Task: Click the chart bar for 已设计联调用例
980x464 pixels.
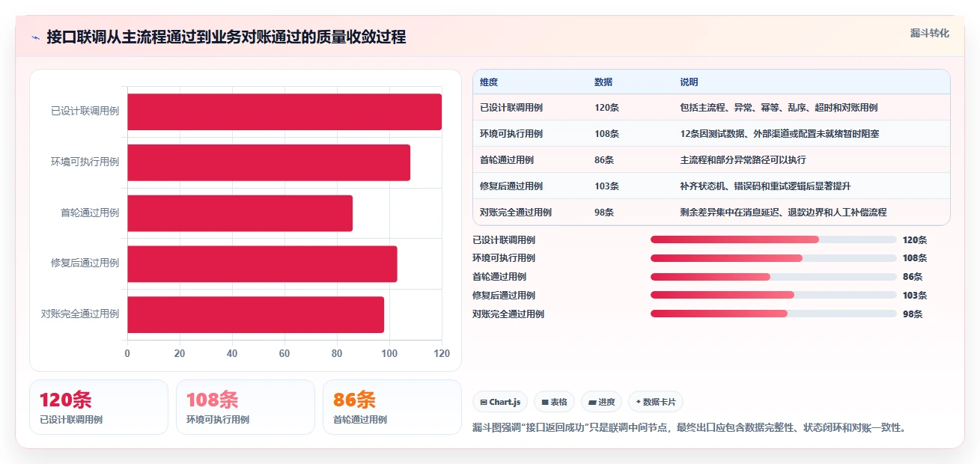Action: 284,112
